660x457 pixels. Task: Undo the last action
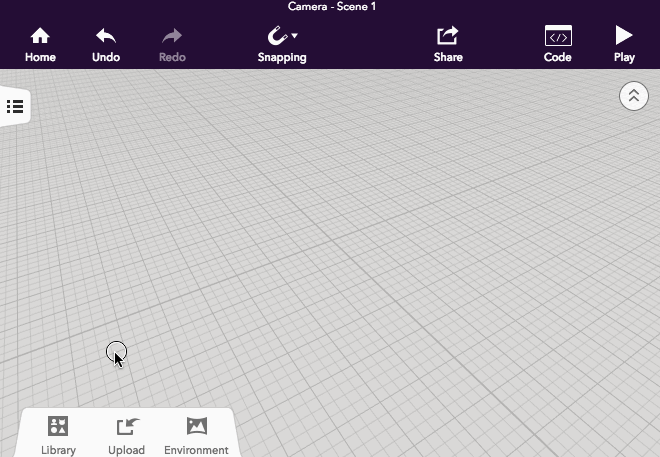pyautogui.click(x=106, y=36)
